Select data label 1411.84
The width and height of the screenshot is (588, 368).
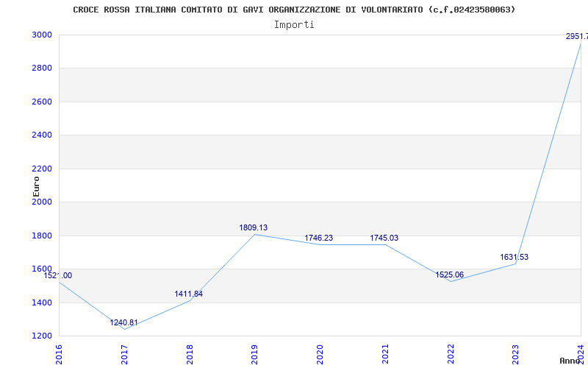point(189,294)
